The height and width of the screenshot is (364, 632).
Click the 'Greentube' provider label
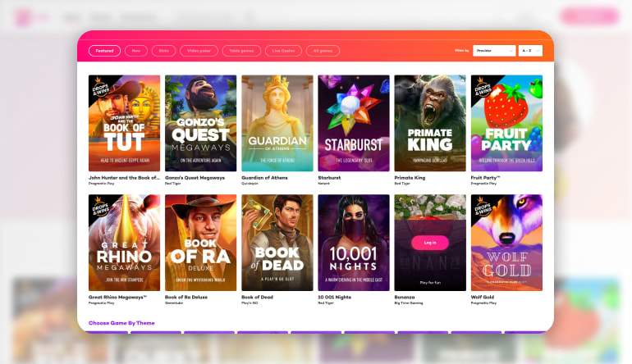[x=174, y=303]
